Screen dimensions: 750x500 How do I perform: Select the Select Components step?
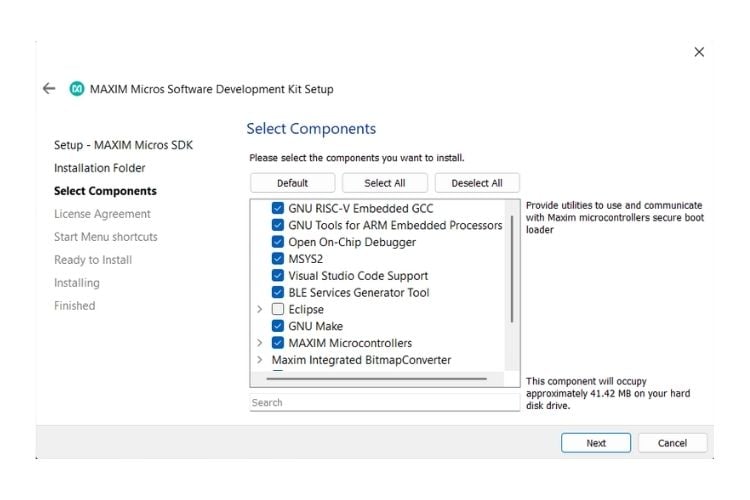coord(105,191)
